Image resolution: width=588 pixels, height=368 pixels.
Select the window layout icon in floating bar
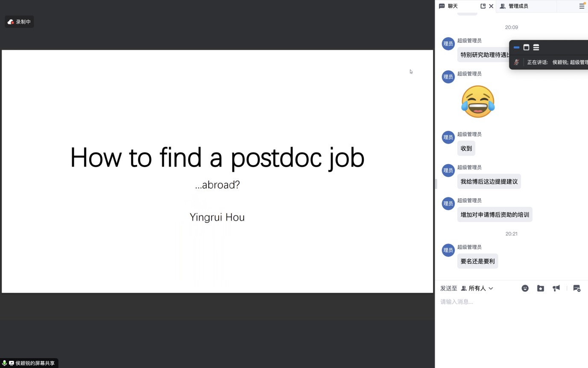point(526,47)
